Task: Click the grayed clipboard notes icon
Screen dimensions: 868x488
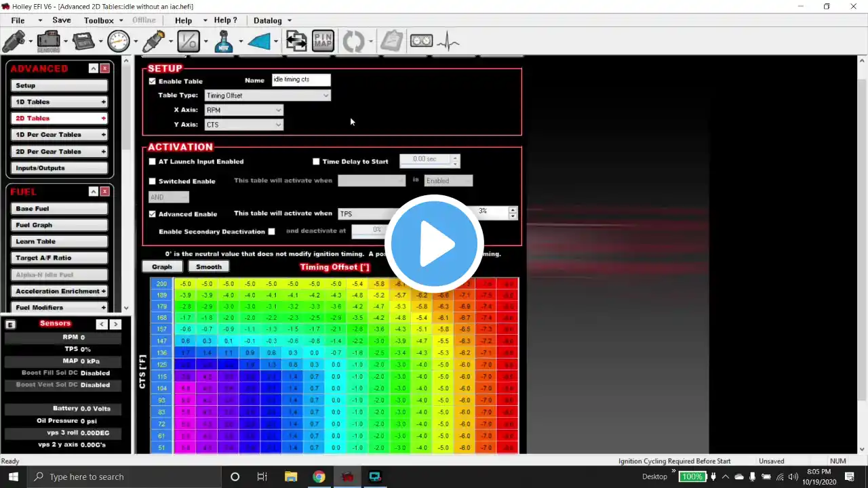Action: (391, 42)
